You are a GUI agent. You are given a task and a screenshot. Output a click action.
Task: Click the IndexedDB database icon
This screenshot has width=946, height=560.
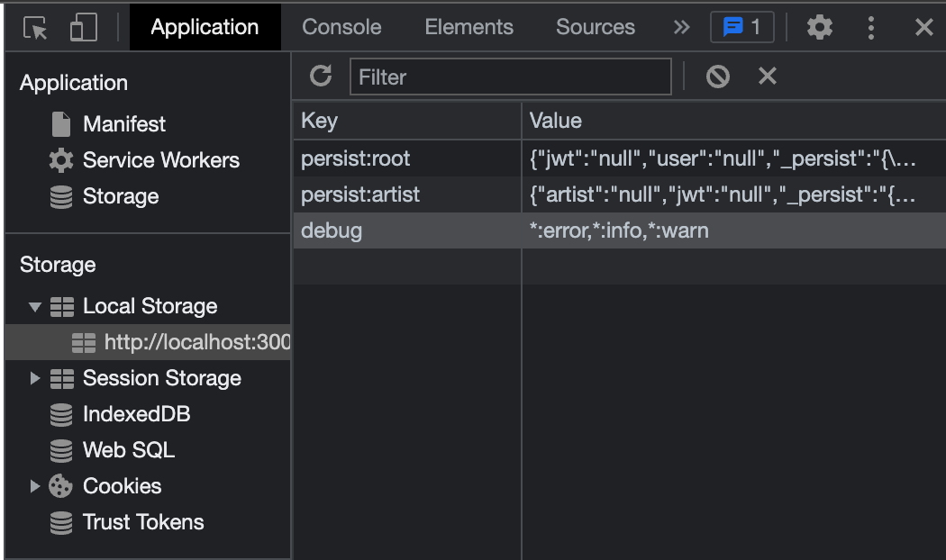click(61, 415)
